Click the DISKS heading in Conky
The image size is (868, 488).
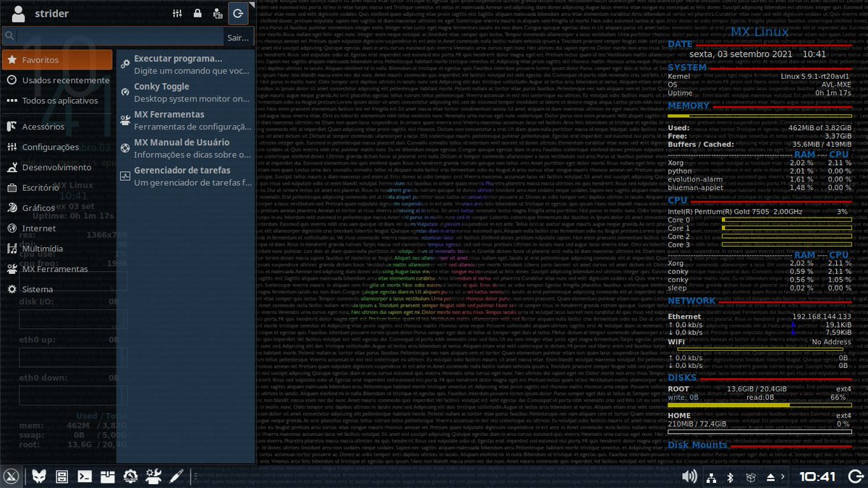682,377
